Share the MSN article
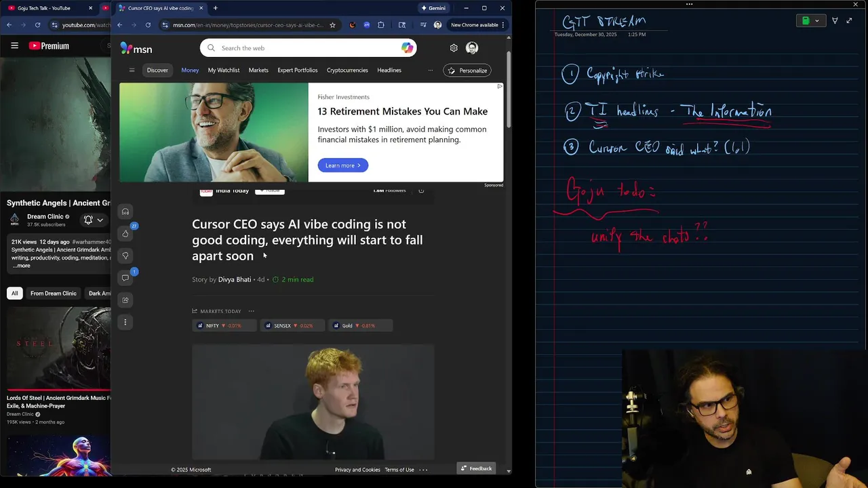 point(125,300)
